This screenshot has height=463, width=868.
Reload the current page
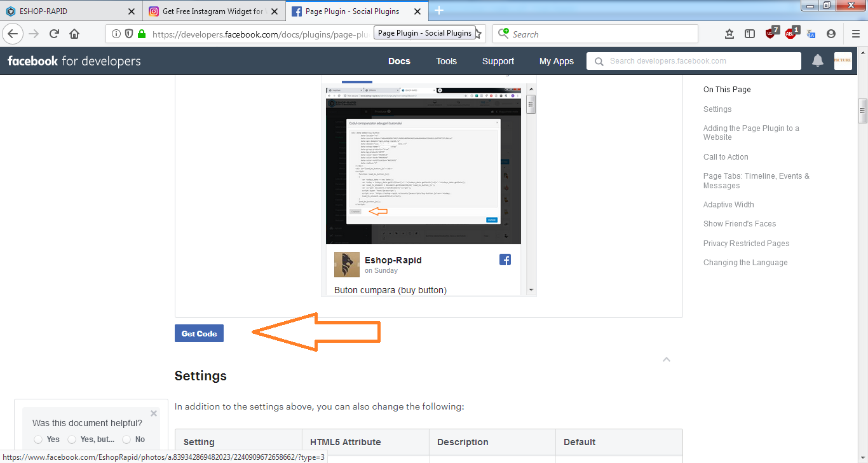[x=55, y=34]
